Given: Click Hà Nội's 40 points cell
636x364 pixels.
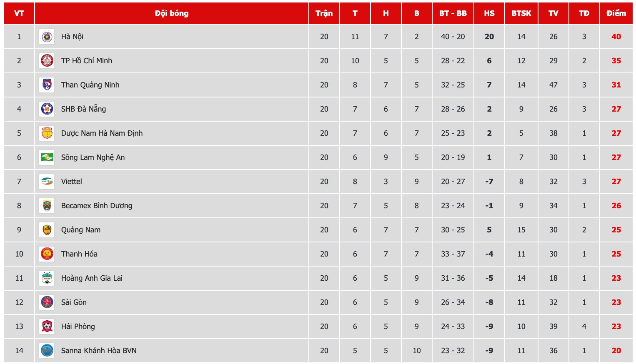Looking at the screenshot, I should coord(616,37).
